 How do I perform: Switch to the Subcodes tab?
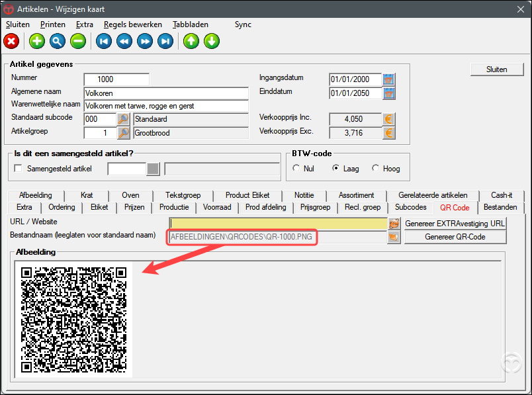(410, 207)
